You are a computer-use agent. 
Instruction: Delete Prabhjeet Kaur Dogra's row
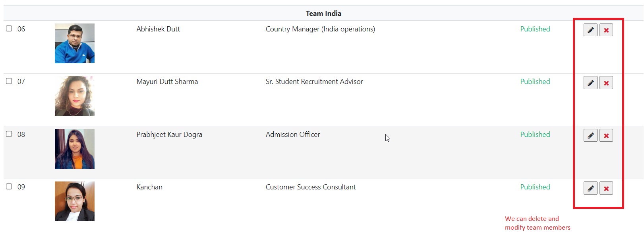606,136
